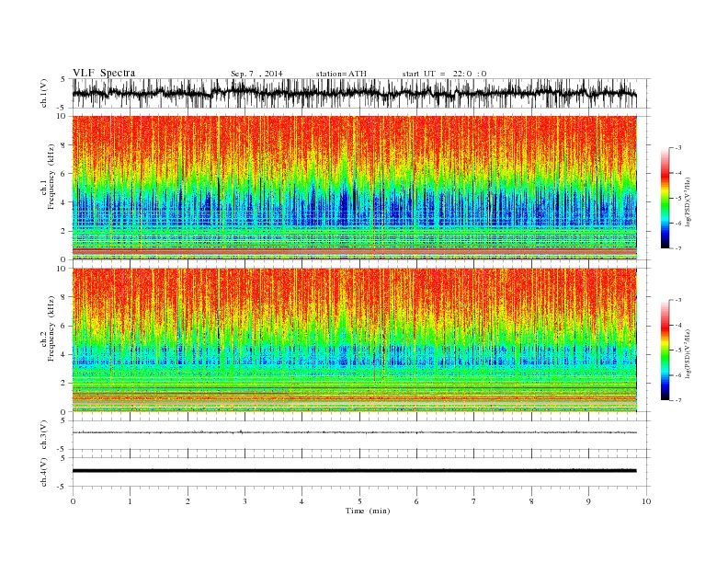Click tick label "9" on the time axis
The height and width of the screenshot is (563, 728).
pyautogui.click(x=588, y=501)
